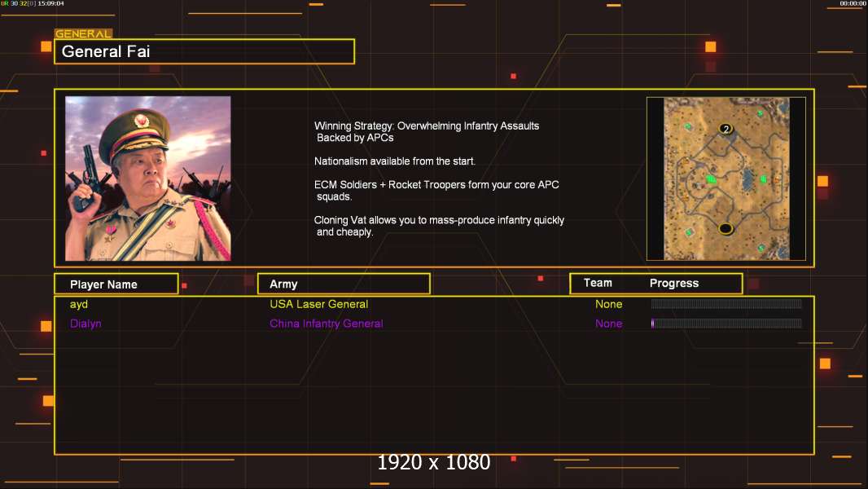Click the green supply icon in the map's bottom-left
This screenshot has width=868, height=489.
(689, 232)
